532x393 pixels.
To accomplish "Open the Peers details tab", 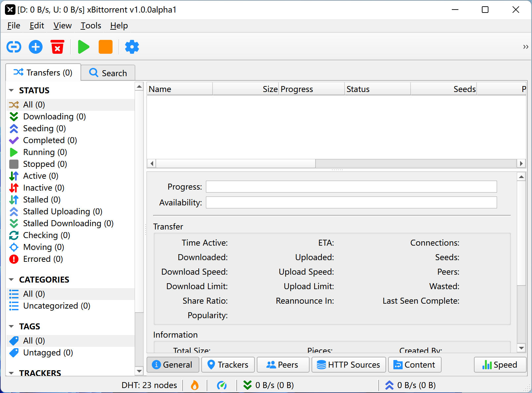I will click(283, 365).
